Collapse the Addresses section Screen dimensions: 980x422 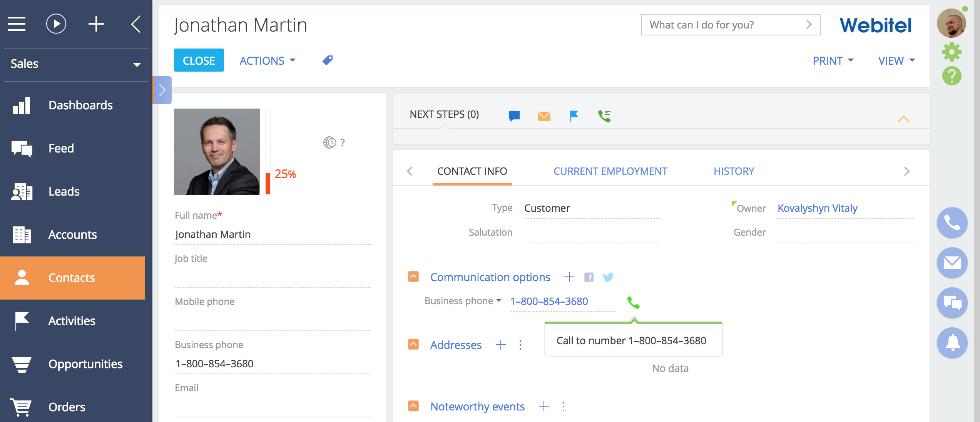pyautogui.click(x=413, y=345)
